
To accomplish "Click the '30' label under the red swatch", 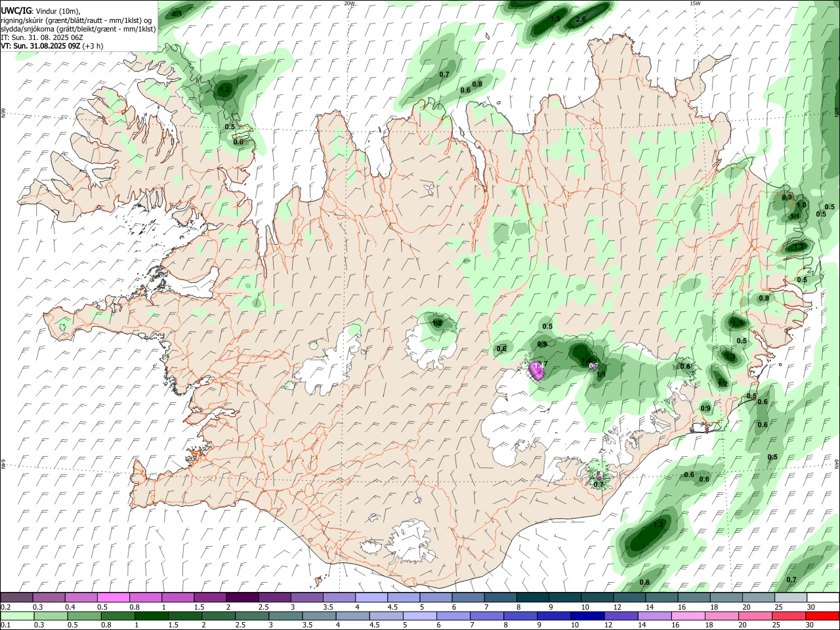I will (x=810, y=625).
